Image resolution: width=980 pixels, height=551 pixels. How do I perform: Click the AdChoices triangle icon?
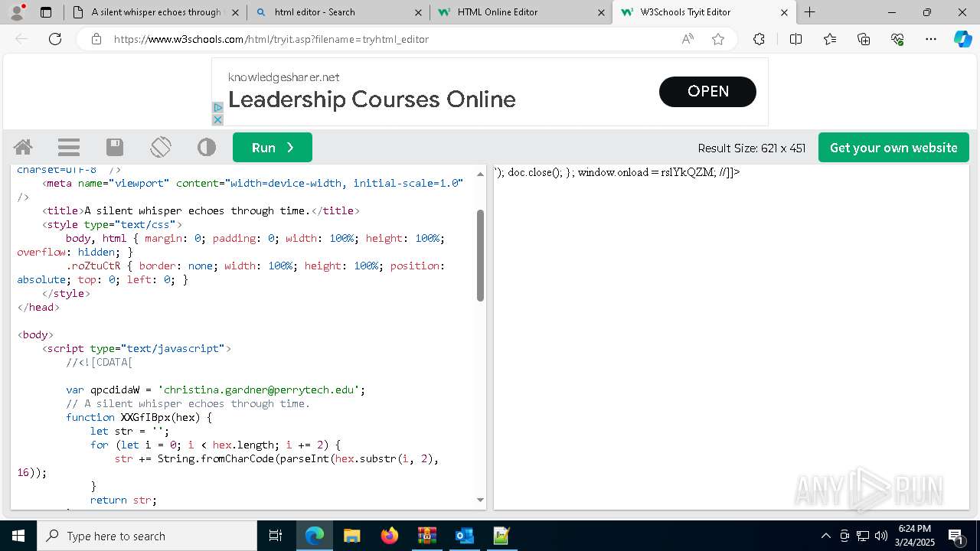coord(217,108)
